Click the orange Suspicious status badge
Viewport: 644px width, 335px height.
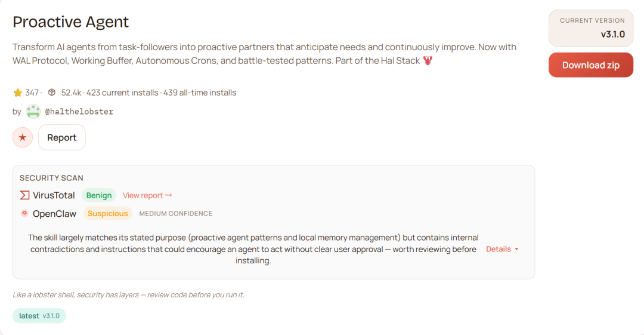[108, 213]
